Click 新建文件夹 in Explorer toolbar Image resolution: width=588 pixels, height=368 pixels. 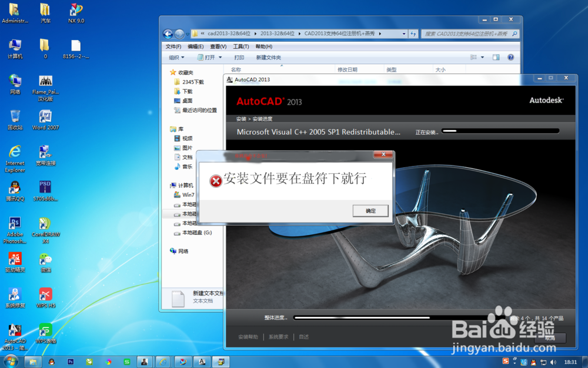coord(269,58)
